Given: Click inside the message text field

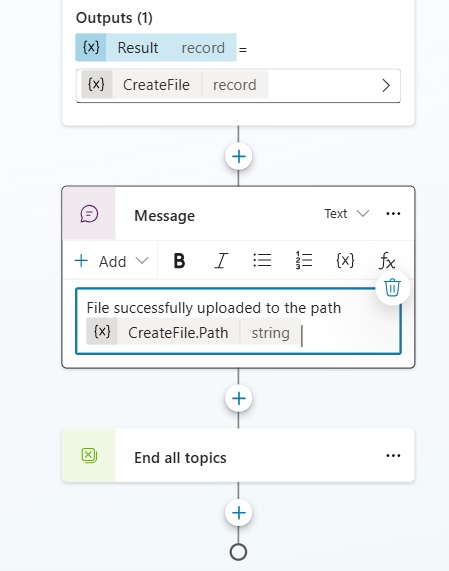Looking at the screenshot, I should click(x=238, y=321).
